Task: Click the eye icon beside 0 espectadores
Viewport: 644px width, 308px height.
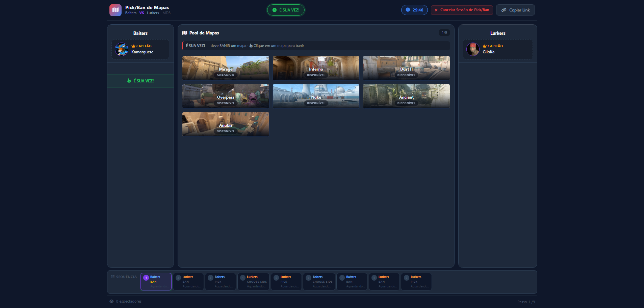Action: (x=111, y=301)
